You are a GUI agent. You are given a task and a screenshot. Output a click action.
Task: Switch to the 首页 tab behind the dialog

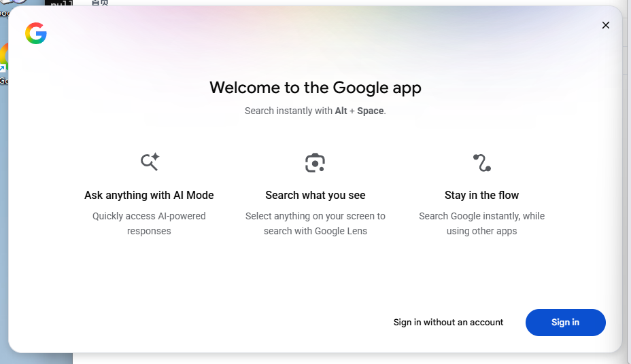(100, 3)
